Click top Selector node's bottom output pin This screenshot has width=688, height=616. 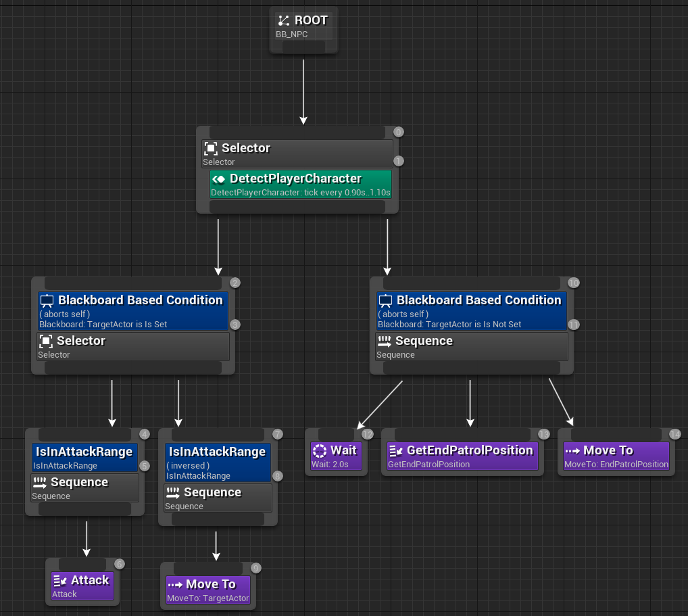pos(297,207)
